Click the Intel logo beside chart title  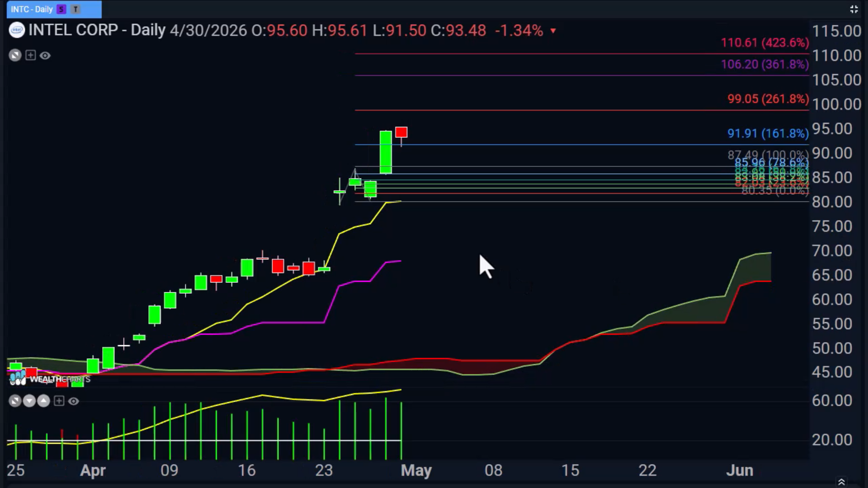(17, 30)
